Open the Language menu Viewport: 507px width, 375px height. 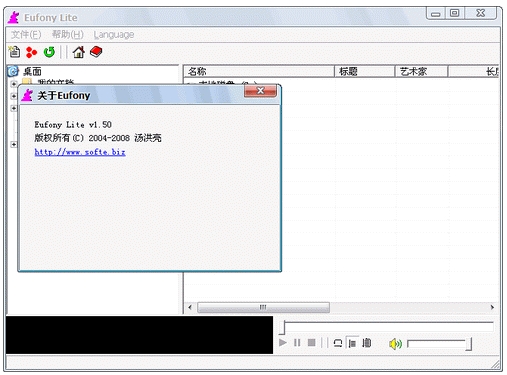click(x=114, y=35)
